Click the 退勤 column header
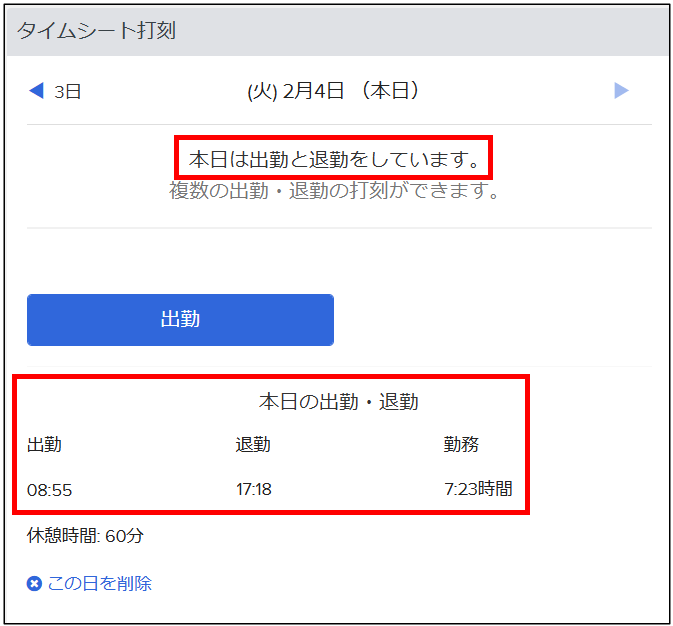673x626 pixels. pyautogui.click(x=253, y=445)
